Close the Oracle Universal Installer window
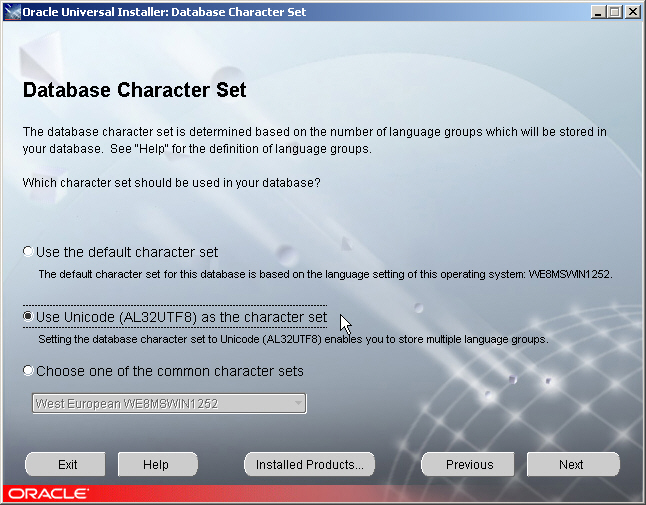Viewport: 646px width, 505px height. click(632, 12)
